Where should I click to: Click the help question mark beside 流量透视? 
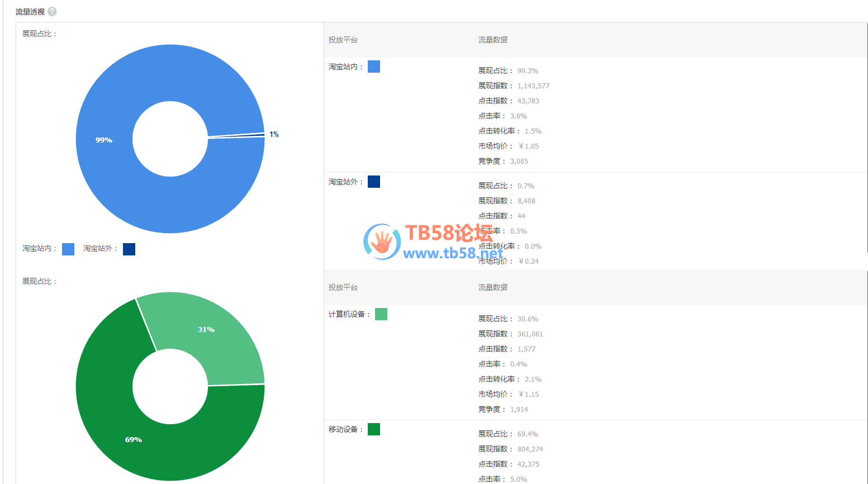[x=52, y=12]
